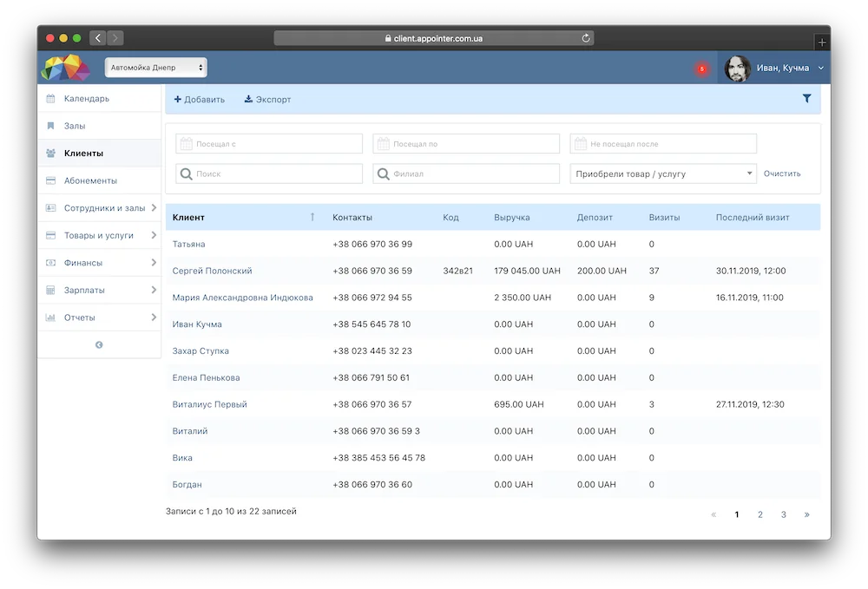Expand the Сотрудники и залы chevron
The image size is (868, 589).
(x=154, y=208)
